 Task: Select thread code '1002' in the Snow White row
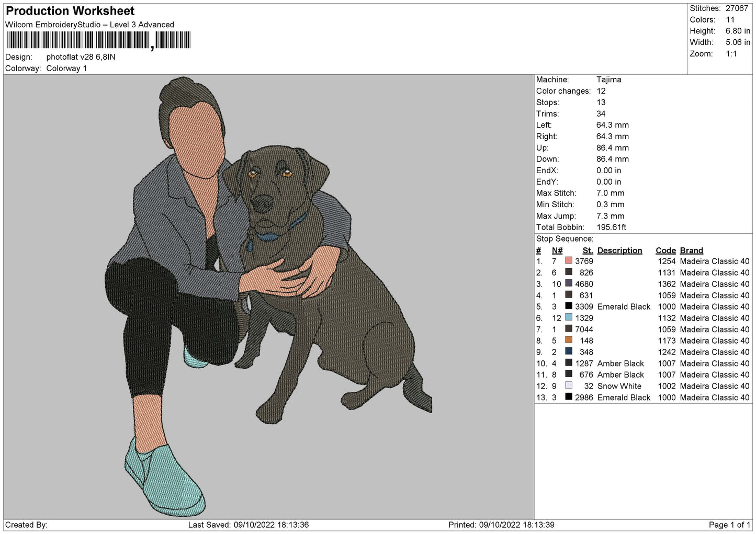point(667,386)
